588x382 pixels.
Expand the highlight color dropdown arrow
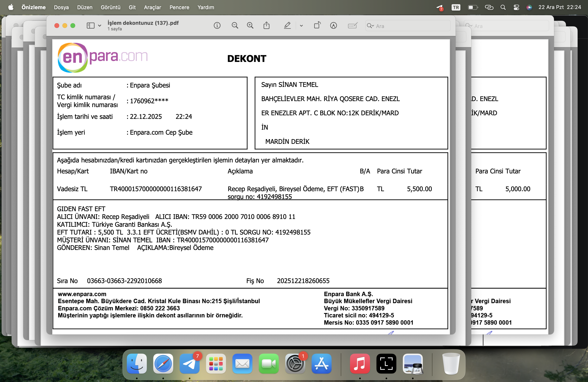[x=301, y=26]
